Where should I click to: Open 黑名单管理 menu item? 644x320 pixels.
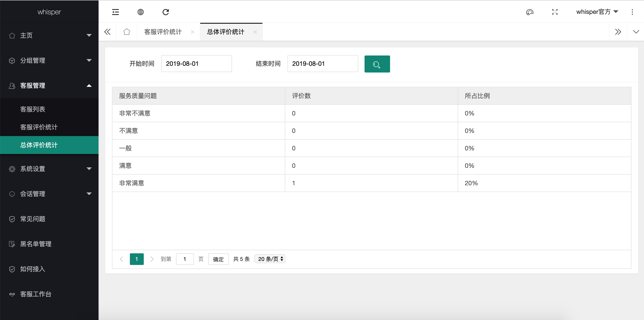[x=49, y=244]
